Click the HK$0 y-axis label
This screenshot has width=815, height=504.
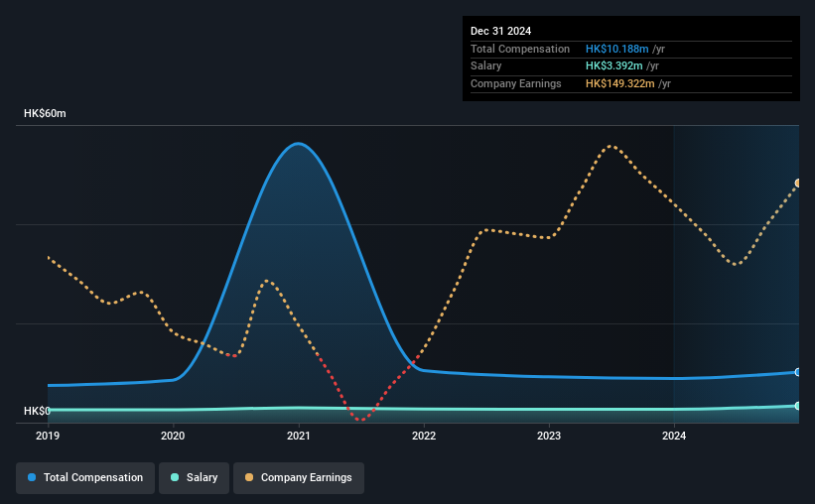(37, 411)
